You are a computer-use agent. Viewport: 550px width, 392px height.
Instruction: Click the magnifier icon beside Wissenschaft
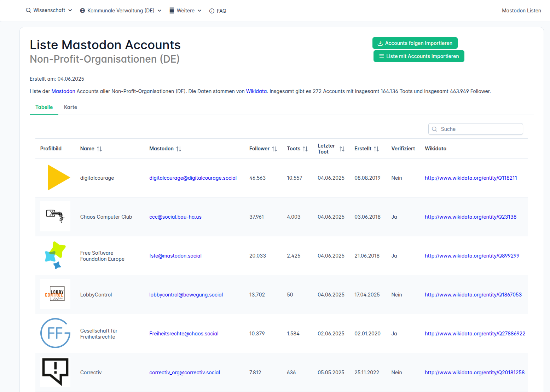pos(28,11)
